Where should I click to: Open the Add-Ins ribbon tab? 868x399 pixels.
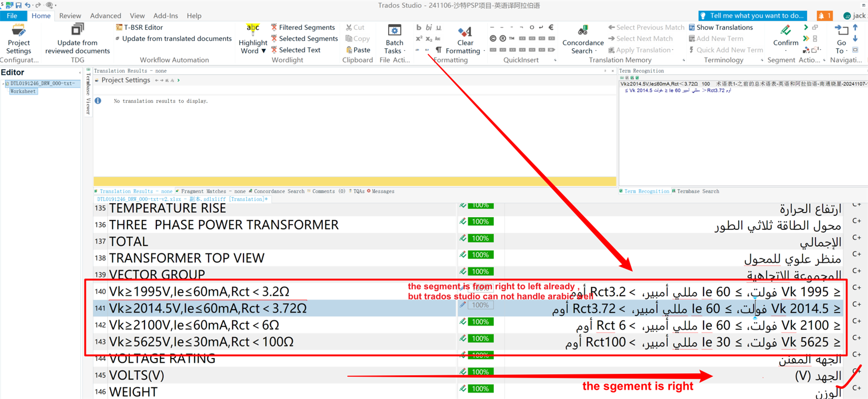tap(165, 16)
